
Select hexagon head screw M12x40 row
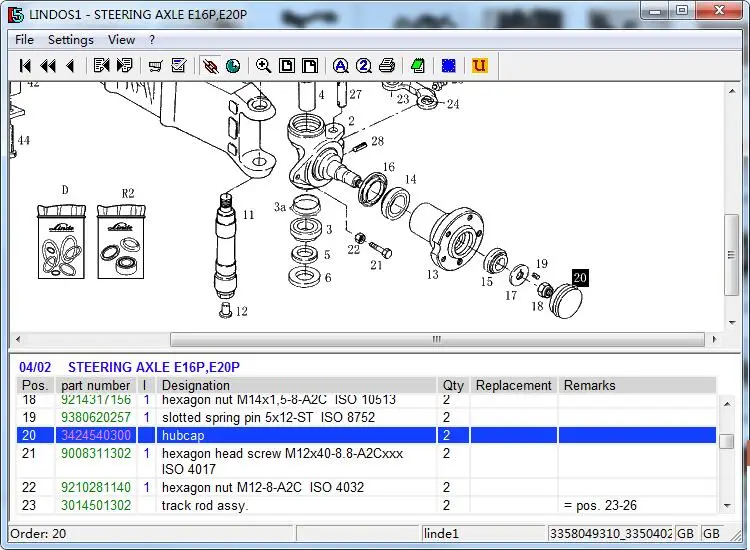366,462
